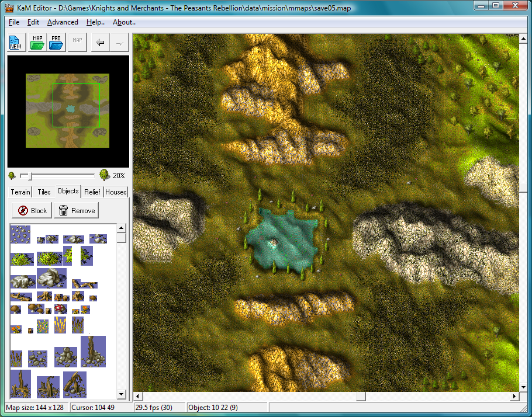Image resolution: width=532 pixels, height=417 pixels.
Task: Click the map horizontal scrollbar thumb
Action: click(361, 396)
